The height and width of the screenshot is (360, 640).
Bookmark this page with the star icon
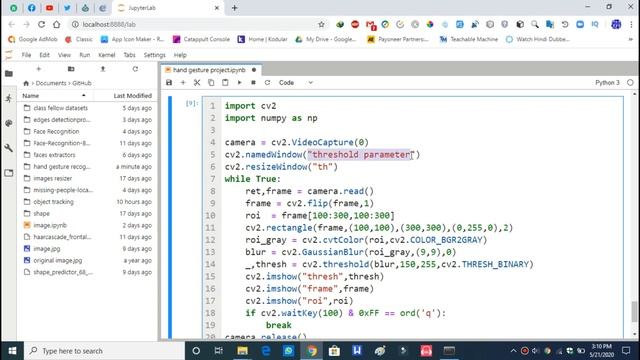pos(321,24)
